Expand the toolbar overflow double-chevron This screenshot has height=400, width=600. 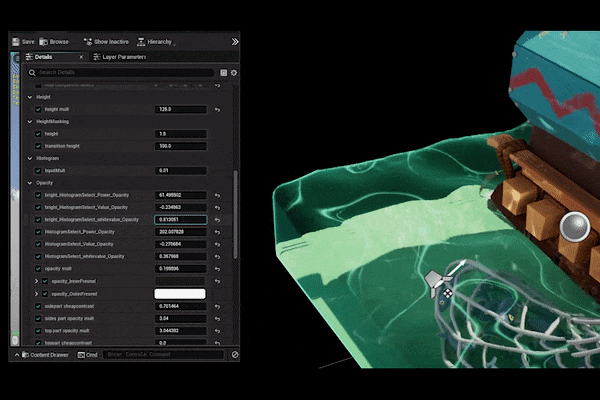click(x=234, y=42)
